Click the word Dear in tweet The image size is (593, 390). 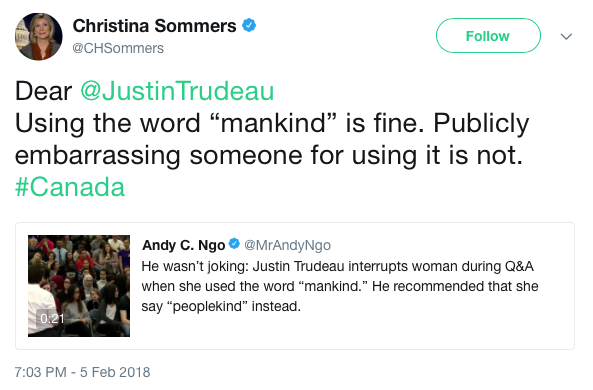[x=43, y=91]
